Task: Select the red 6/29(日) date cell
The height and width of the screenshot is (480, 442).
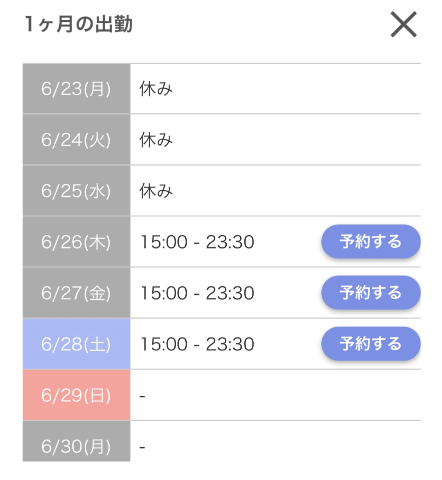Action: pyautogui.click(x=76, y=395)
